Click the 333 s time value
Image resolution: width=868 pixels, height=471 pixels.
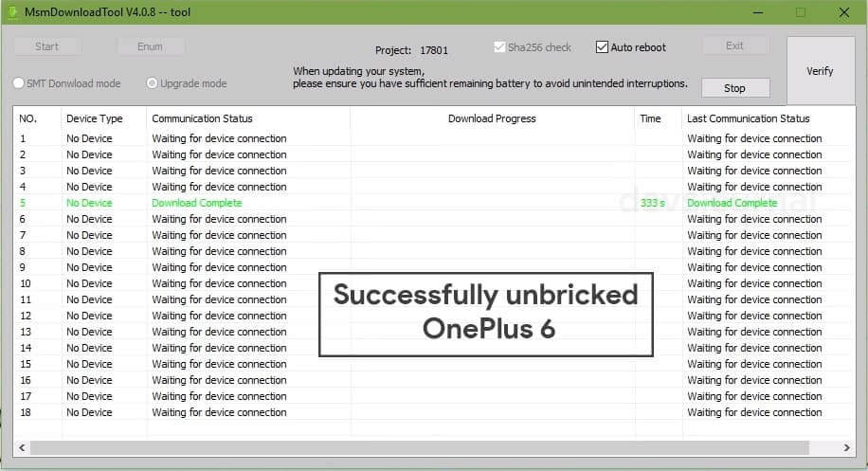click(x=653, y=203)
